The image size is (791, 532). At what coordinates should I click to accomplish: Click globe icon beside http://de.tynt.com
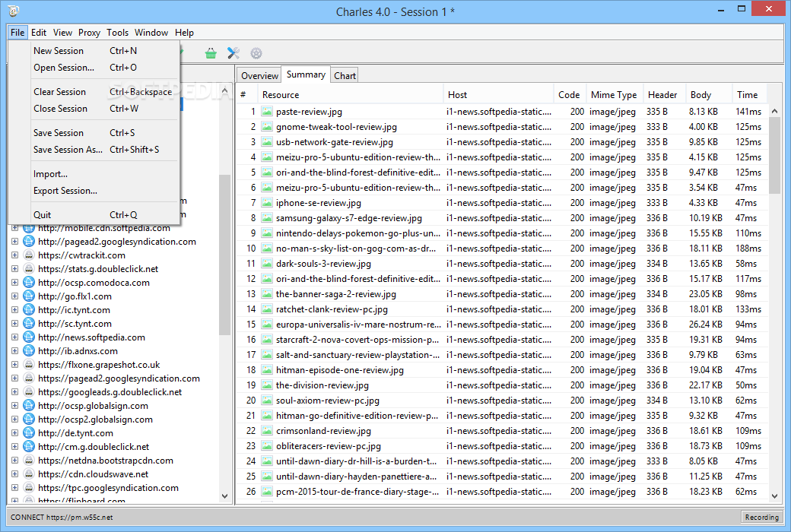(x=29, y=432)
